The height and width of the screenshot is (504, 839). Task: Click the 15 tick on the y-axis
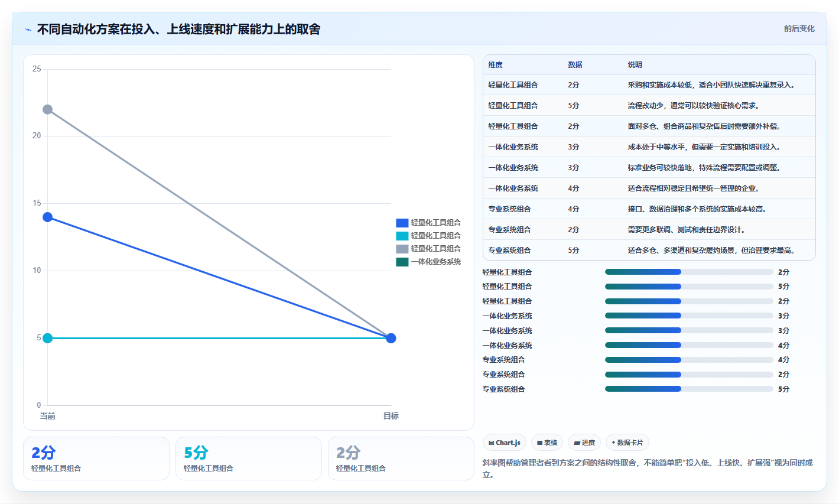(37, 203)
